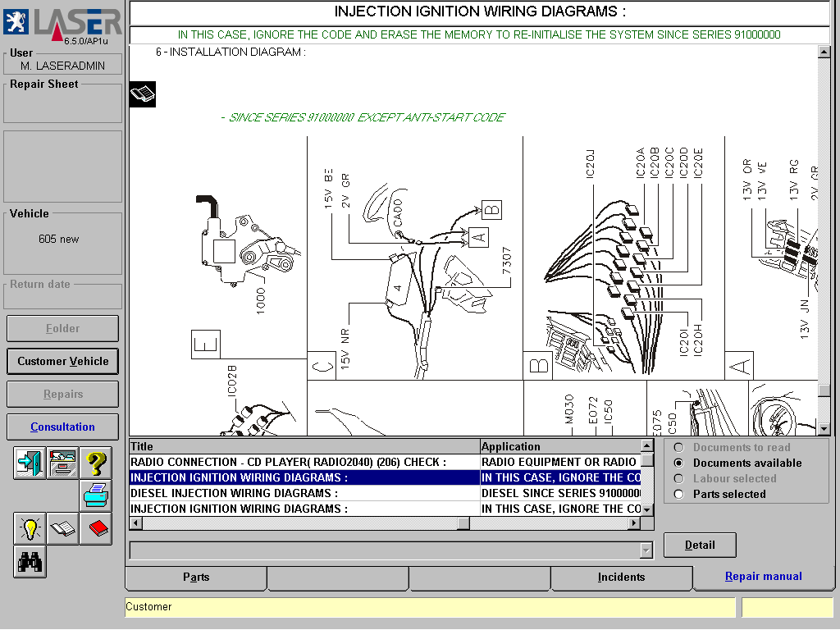Click the RADIO EQUIPMENT OR RADIO application cell
The width and height of the screenshot is (840, 630).
(x=560, y=462)
